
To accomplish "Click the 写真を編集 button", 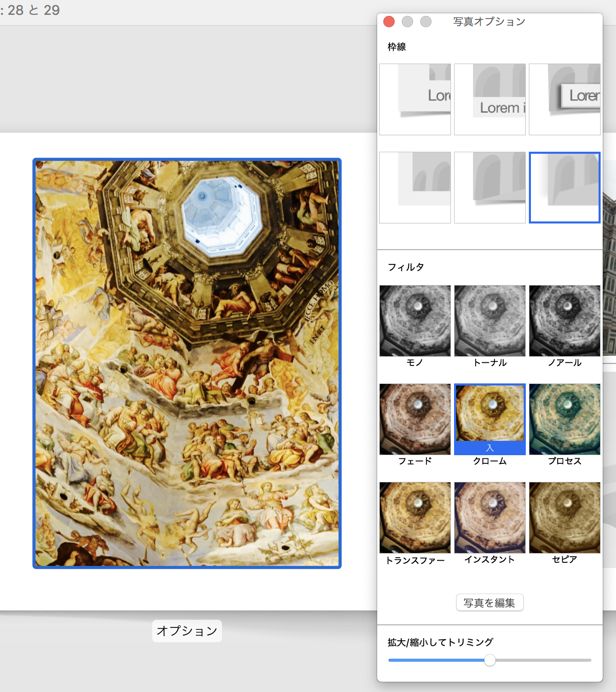I will point(490,603).
